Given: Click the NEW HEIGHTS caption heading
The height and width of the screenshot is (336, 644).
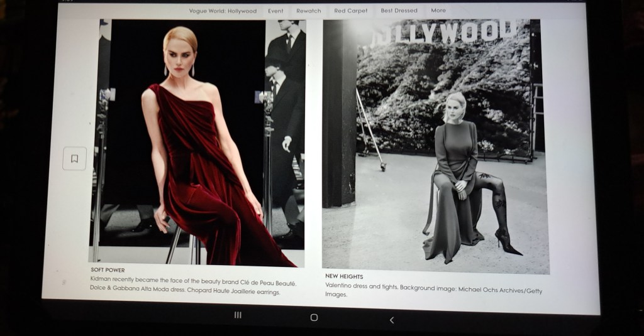Looking at the screenshot, I should [x=344, y=276].
